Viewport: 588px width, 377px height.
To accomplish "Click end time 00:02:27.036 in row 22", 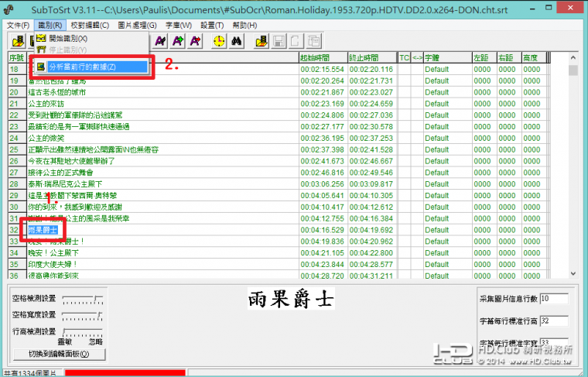I will [x=371, y=115].
